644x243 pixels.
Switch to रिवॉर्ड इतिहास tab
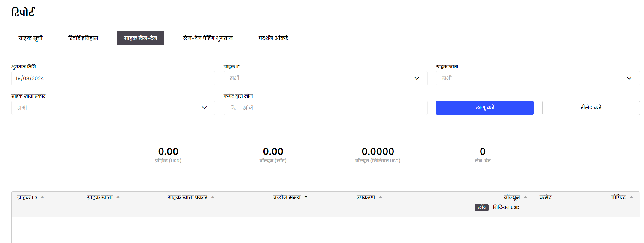click(x=83, y=38)
